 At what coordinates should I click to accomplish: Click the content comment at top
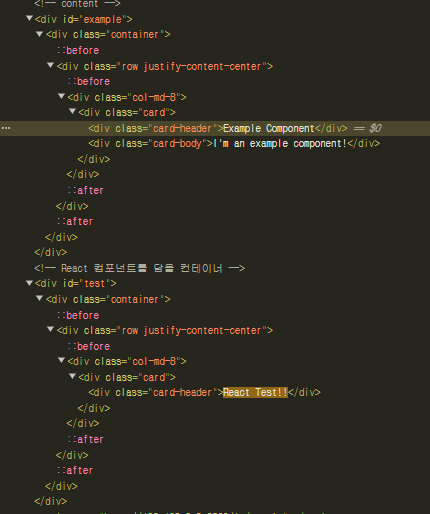77,4
